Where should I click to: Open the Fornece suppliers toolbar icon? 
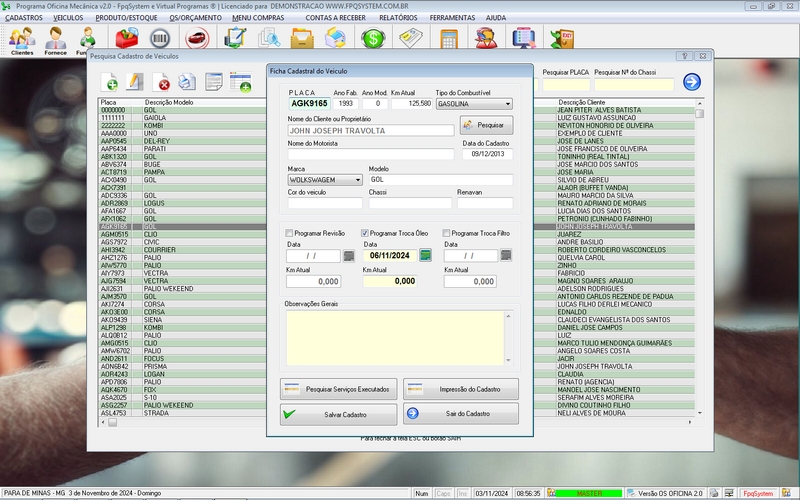click(x=54, y=40)
